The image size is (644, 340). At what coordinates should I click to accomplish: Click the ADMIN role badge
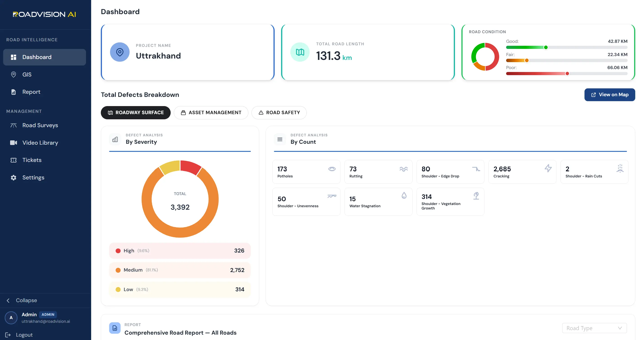point(48,314)
